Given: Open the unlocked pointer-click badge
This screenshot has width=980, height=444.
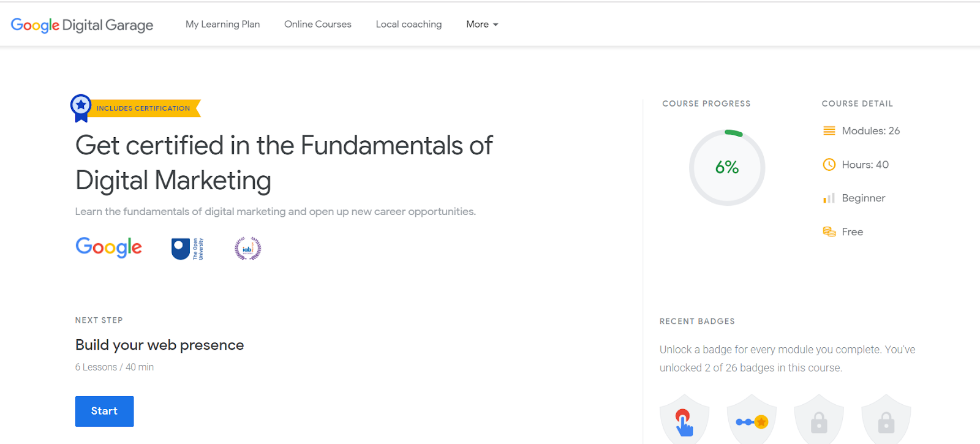Looking at the screenshot, I should tap(684, 420).
